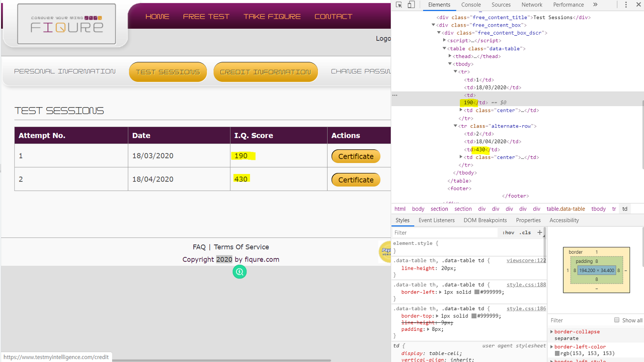This screenshot has width=644, height=362.
Task: Open the style.css:188 source link
Action: [x=526, y=285]
